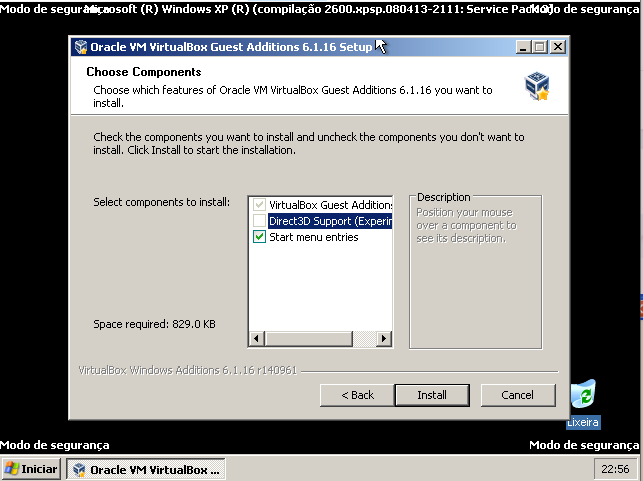Activate the Oracle VM VirtualBox taskbar button

pos(146,469)
